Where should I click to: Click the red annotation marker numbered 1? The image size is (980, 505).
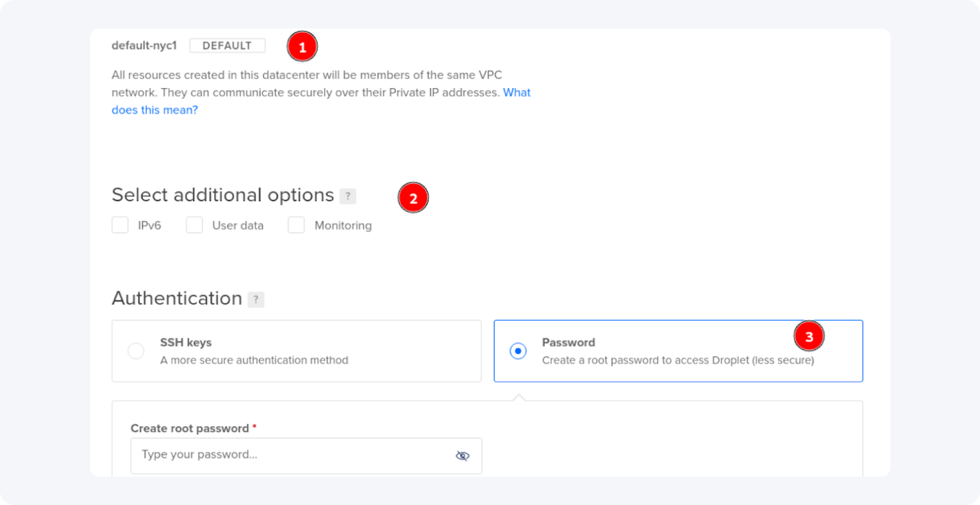pyautogui.click(x=302, y=47)
